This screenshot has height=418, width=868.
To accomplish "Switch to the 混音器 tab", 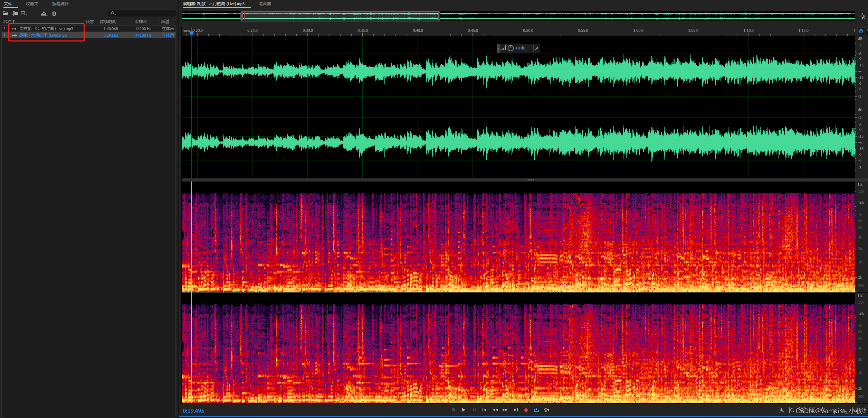I will click(x=265, y=4).
